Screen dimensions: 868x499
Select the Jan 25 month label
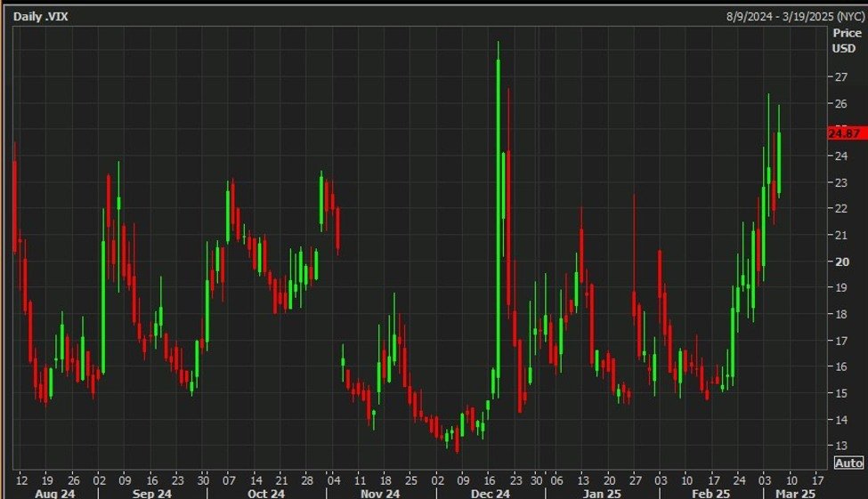(603, 493)
